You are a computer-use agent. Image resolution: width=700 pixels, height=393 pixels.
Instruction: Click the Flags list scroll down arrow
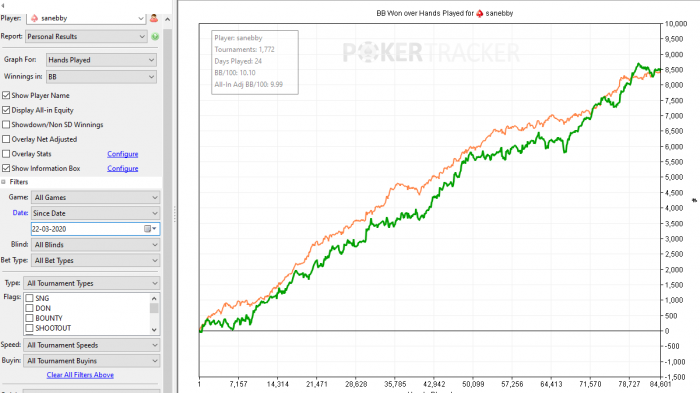click(x=154, y=330)
